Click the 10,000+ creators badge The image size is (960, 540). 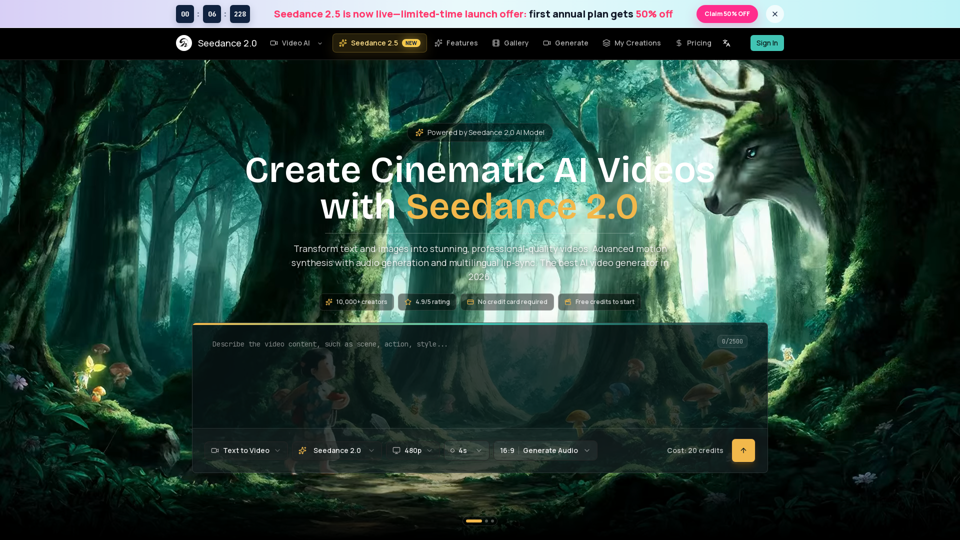click(x=356, y=302)
